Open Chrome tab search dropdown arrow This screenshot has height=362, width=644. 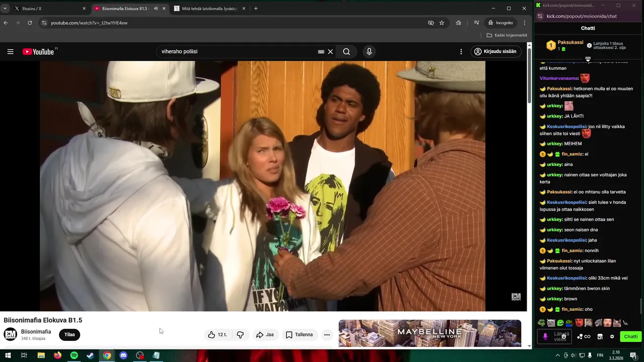pyautogui.click(x=5, y=9)
